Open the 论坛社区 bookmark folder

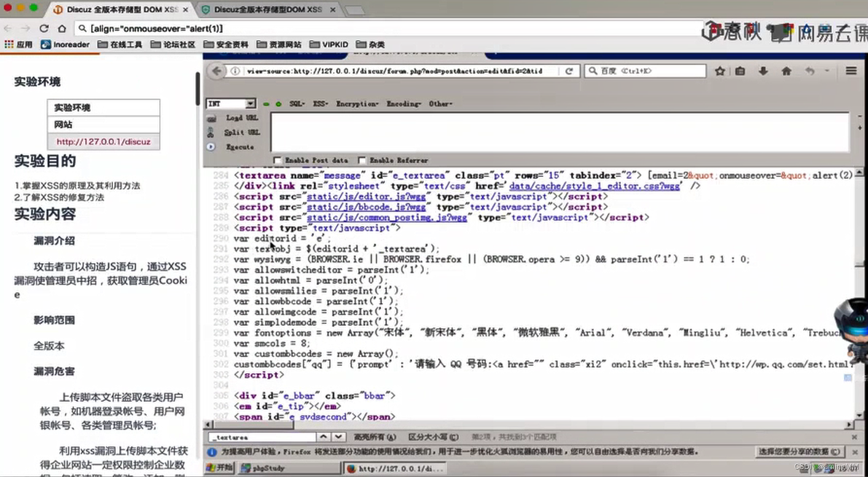click(x=173, y=44)
